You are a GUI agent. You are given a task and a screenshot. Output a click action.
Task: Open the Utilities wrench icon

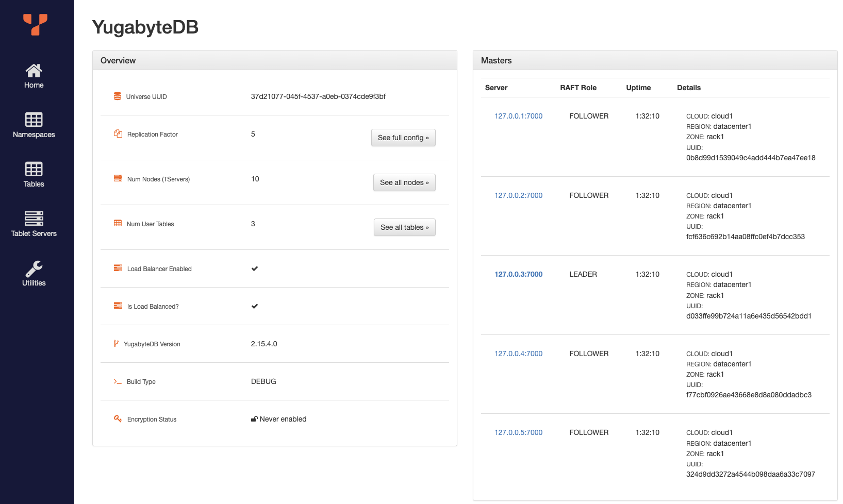(34, 268)
